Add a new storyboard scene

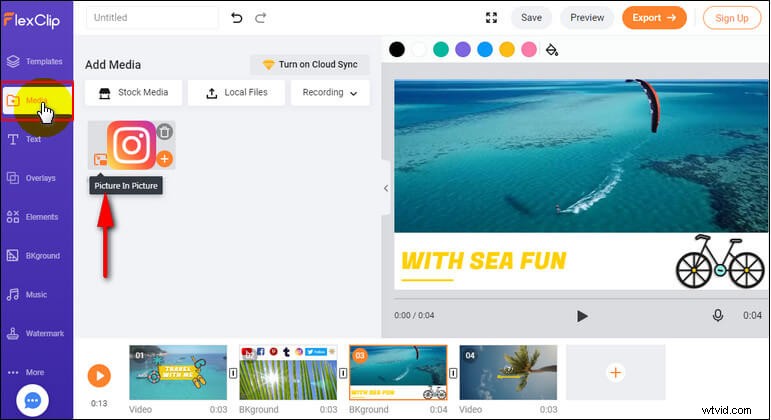pyautogui.click(x=616, y=372)
